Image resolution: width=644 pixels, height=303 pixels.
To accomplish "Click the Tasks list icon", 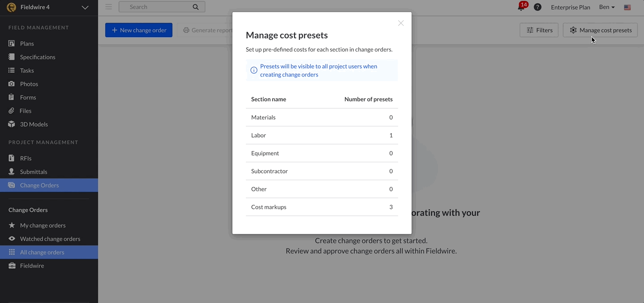I will pos(12,70).
